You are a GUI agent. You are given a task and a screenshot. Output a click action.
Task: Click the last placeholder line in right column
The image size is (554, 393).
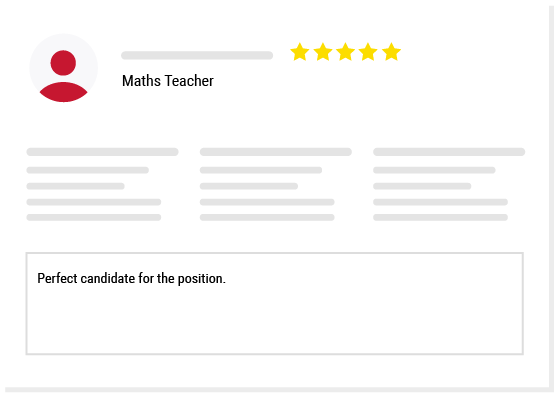(x=441, y=217)
